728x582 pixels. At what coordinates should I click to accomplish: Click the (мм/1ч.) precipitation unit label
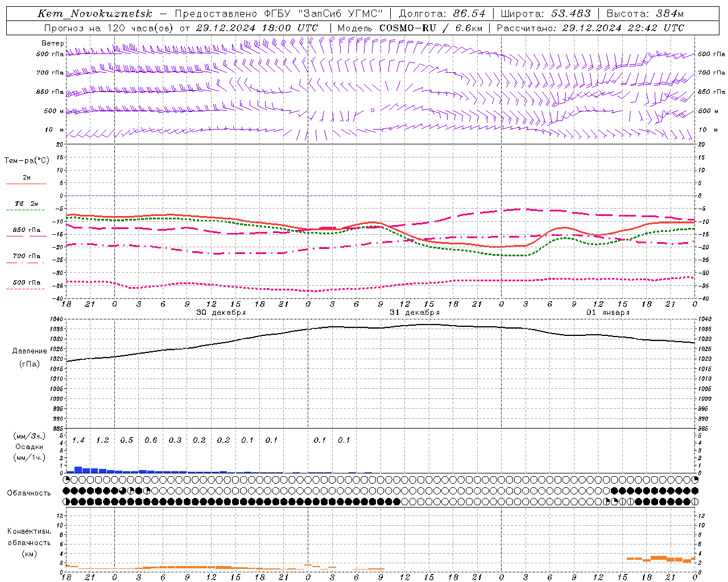click(x=30, y=457)
